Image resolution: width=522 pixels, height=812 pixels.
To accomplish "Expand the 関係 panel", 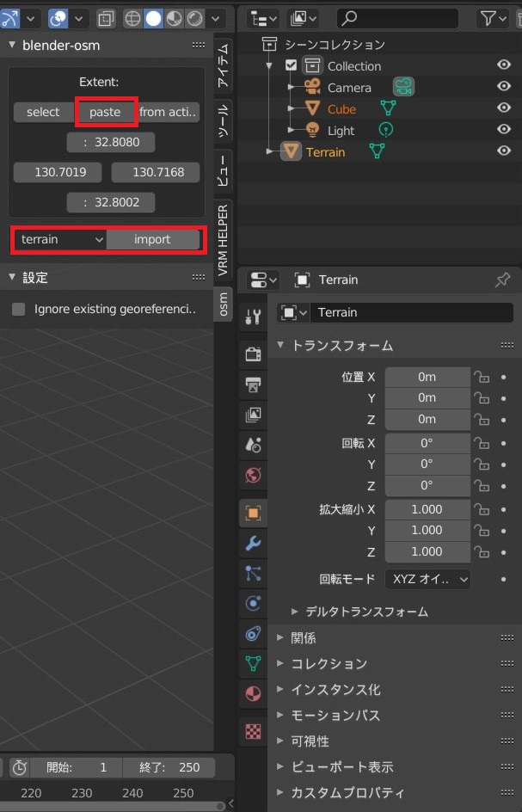I will tap(280, 637).
